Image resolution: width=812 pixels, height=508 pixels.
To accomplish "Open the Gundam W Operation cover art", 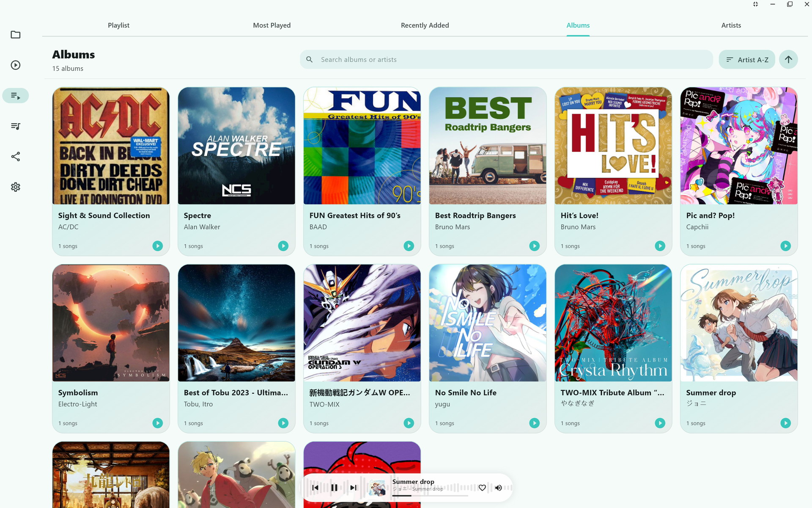I will pyautogui.click(x=362, y=323).
